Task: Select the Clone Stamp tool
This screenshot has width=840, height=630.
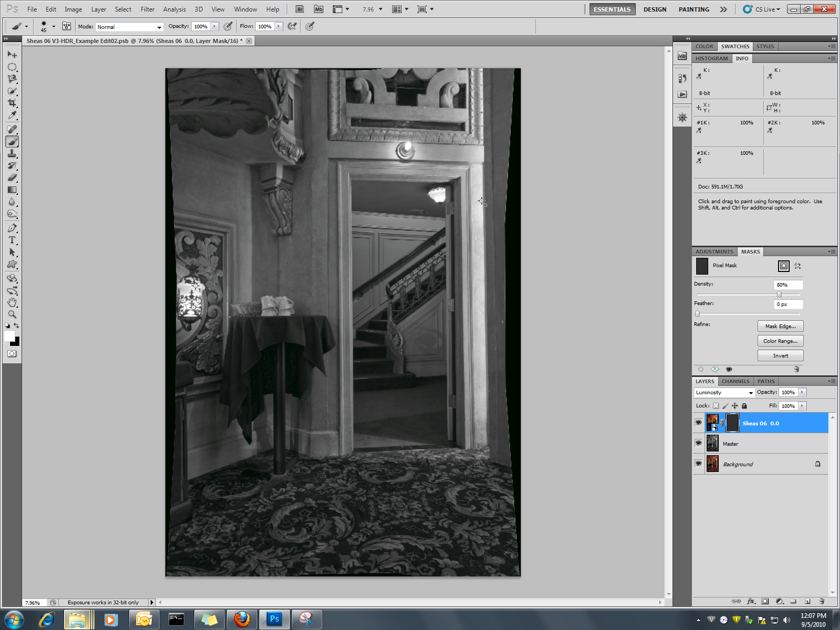Action: coord(12,153)
